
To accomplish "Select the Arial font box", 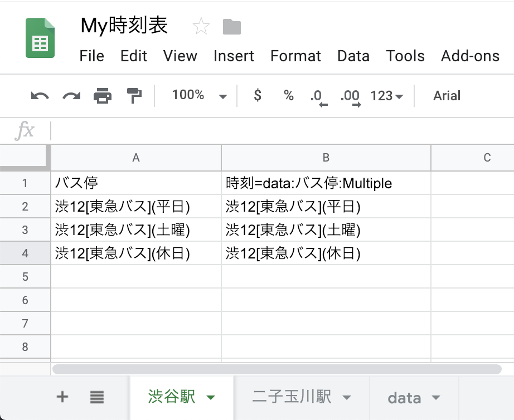I will [447, 95].
